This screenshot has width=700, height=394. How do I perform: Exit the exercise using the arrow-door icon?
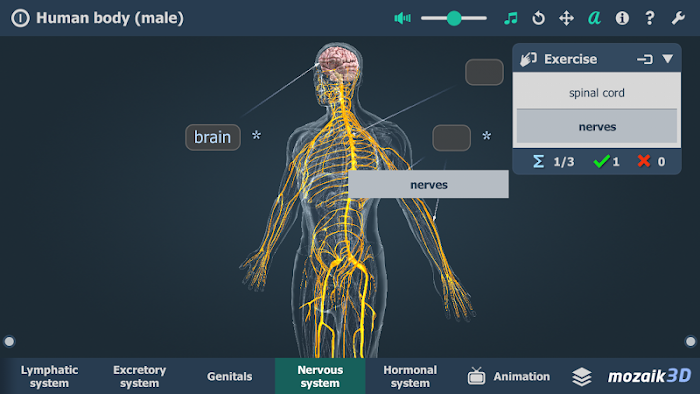click(645, 59)
